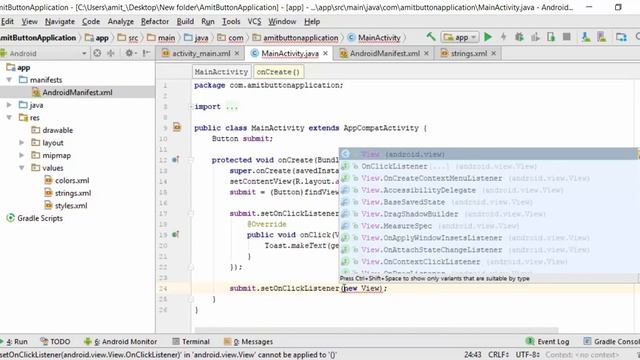640x360 pixels.
Task: Open the app run configuration dropdown
Action: [460, 37]
